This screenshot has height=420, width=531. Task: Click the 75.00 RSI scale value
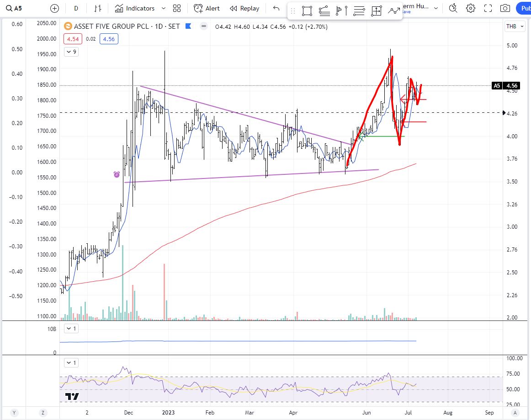pos(513,373)
